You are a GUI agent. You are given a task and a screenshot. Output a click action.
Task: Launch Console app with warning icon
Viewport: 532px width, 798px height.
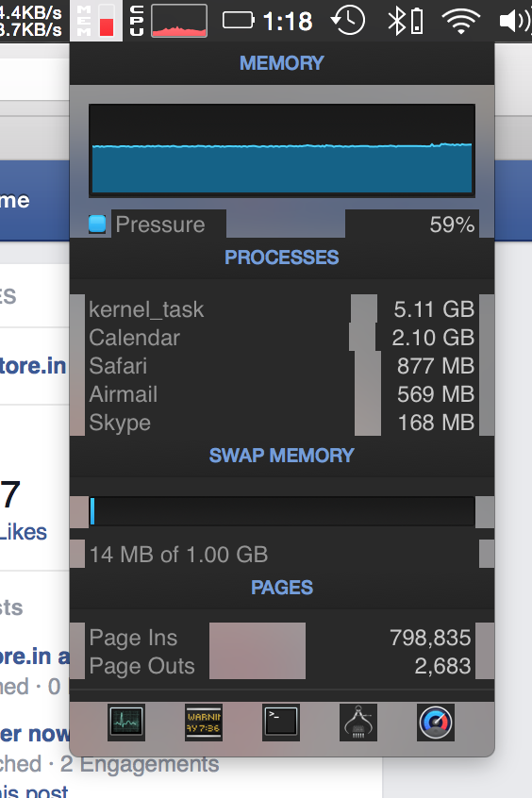tap(204, 723)
